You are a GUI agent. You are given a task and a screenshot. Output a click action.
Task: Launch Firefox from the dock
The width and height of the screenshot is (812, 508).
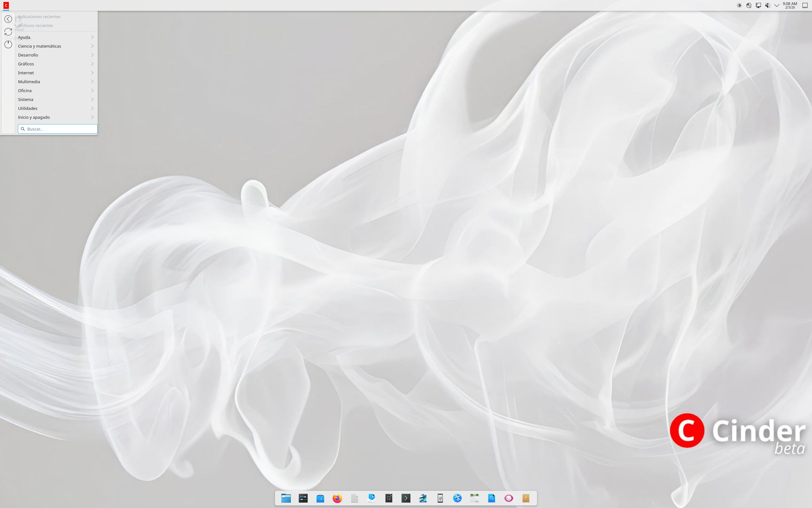click(x=337, y=498)
